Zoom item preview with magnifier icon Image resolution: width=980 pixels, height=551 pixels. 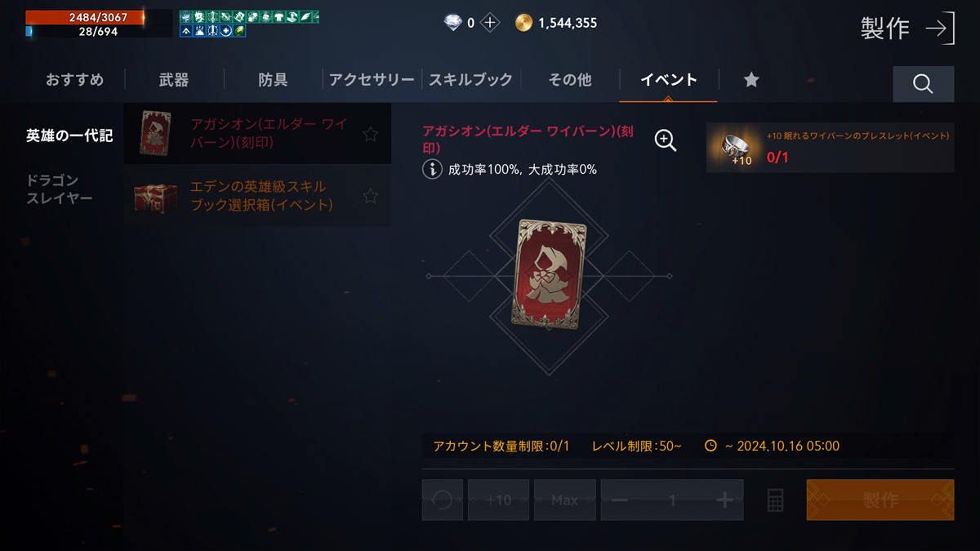666,140
